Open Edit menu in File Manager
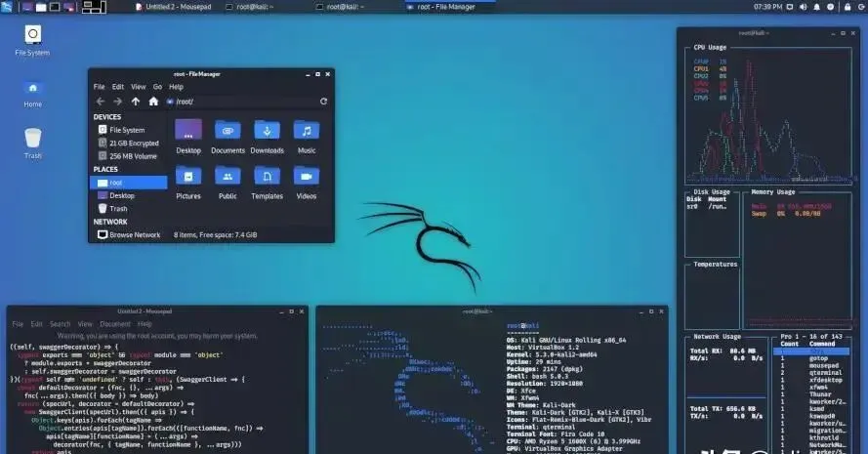Screen dimensions: 868x454 [118, 87]
